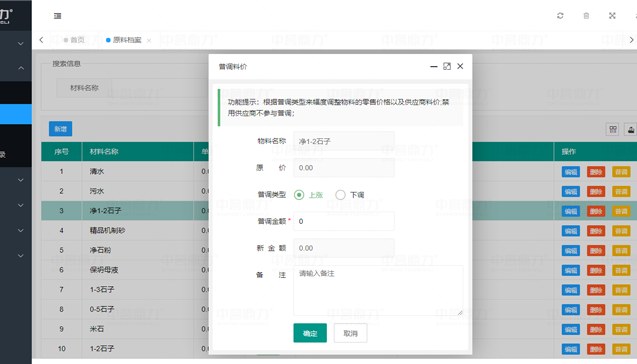Click the print icon above table
The image size is (637, 364).
(631, 130)
